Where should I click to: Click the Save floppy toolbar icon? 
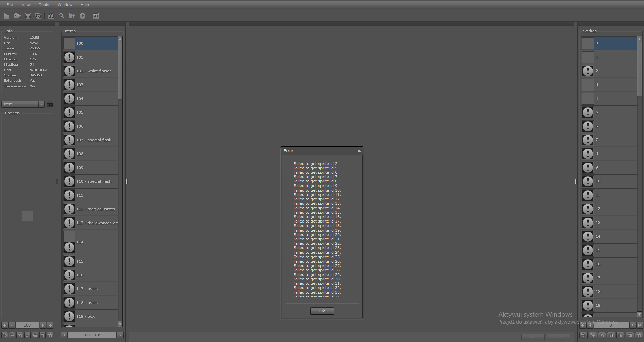pyautogui.click(x=28, y=16)
